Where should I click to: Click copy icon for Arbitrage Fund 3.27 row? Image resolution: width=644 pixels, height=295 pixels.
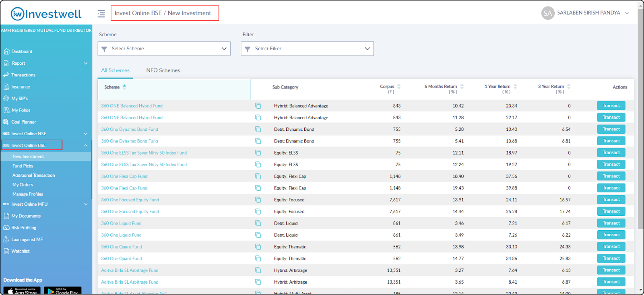(258, 270)
